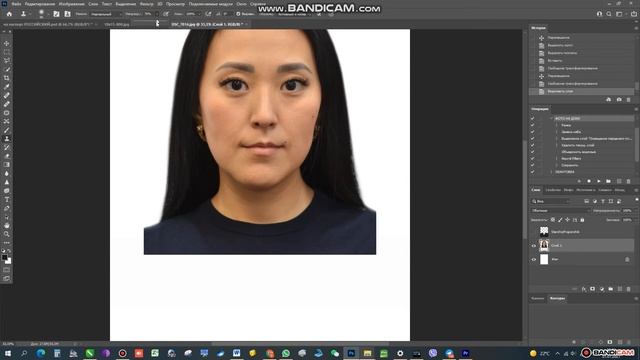Toggle checkmark for the Сохранить action

[532, 165]
